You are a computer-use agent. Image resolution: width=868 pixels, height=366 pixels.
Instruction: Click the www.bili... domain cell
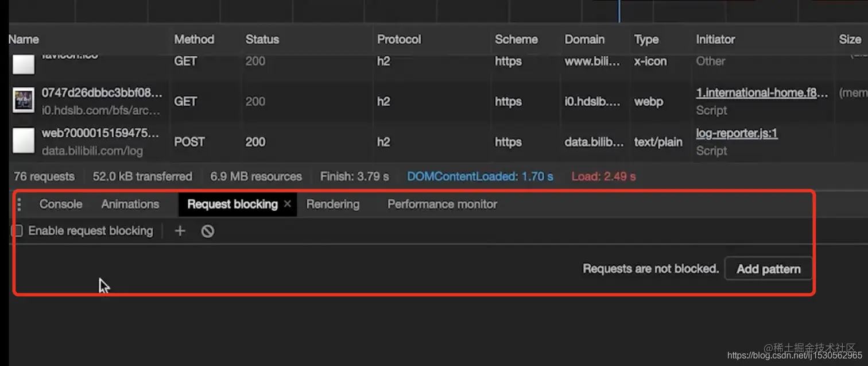592,61
